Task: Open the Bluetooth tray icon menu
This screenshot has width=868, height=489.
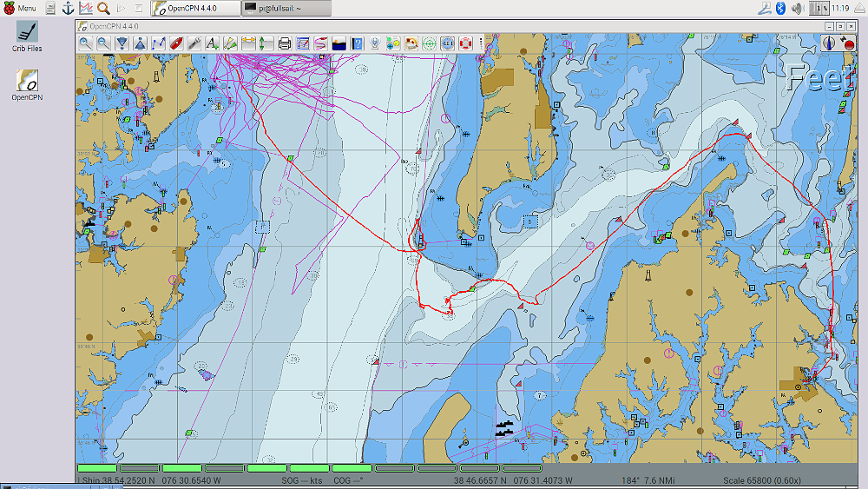Action: pyautogui.click(x=780, y=8)
